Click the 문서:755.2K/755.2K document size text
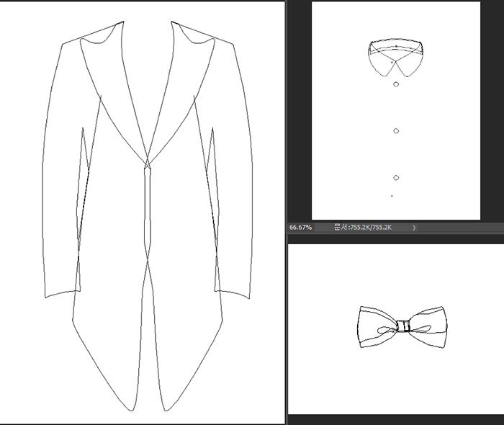This screenshot has height=425, width=504. click(363, 228)
